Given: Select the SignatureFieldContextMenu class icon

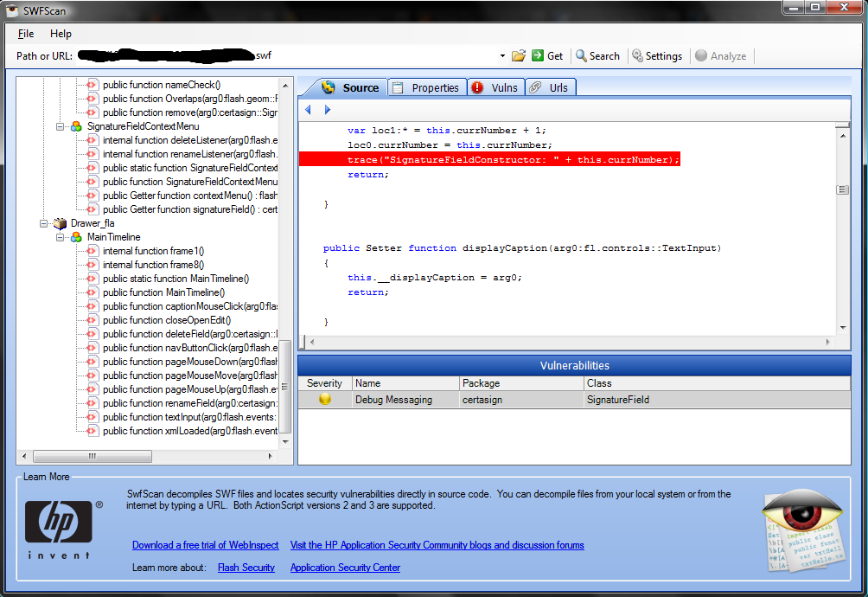Looking at the screenshot, I should [x=76, y=127].
